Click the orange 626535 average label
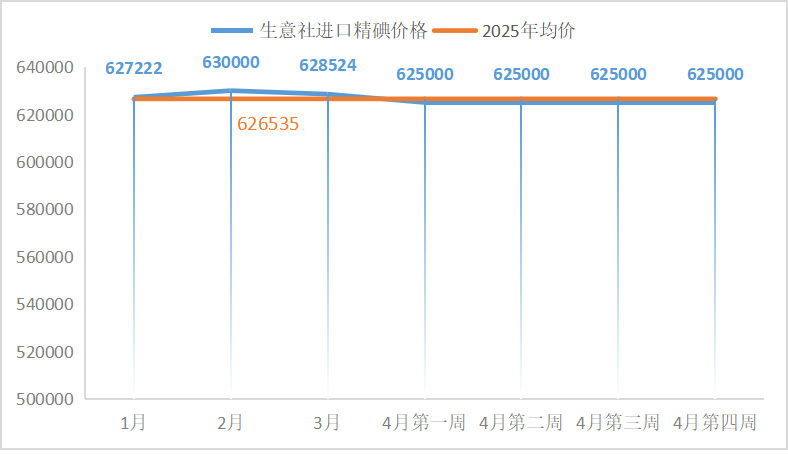Image resolution: width=788 pixels, height=464 pixels. 268,124
